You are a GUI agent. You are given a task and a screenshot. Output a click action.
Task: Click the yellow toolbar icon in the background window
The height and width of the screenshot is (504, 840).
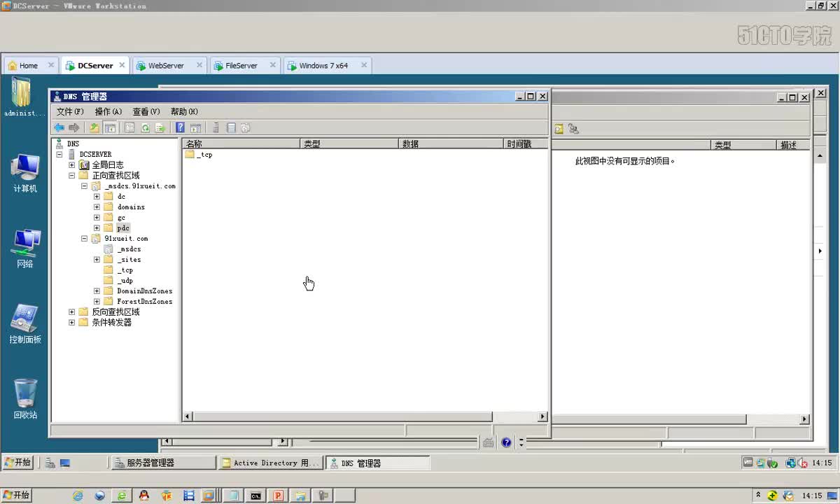[x=559, y=129]
